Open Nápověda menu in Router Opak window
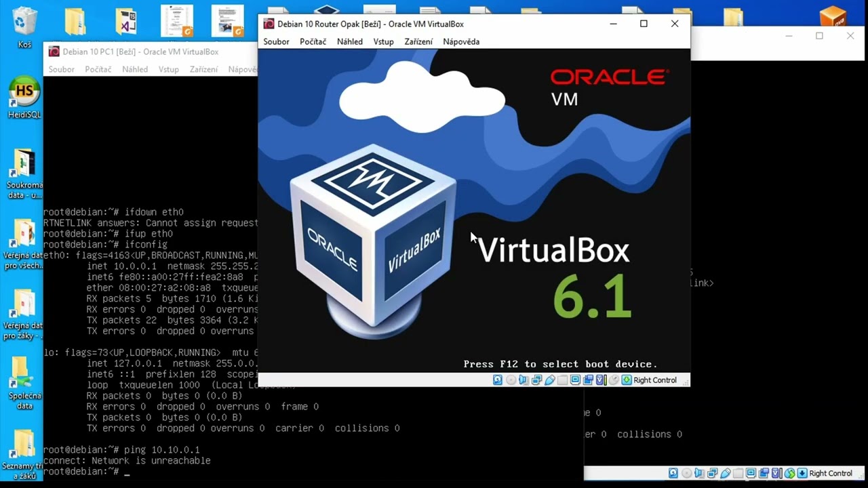Image resolution: width=868 pixels, height=488 pixels. click(x=461, y=41)
